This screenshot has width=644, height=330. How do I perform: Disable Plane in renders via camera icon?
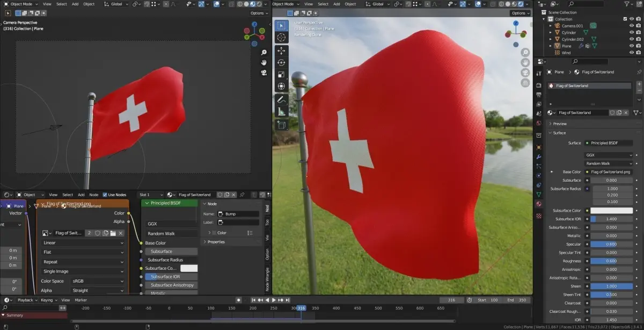pos(639,46)
